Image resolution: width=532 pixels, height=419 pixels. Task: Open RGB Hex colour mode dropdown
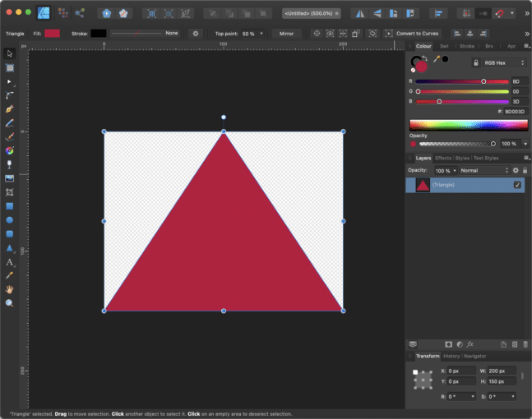click(505, 62)
